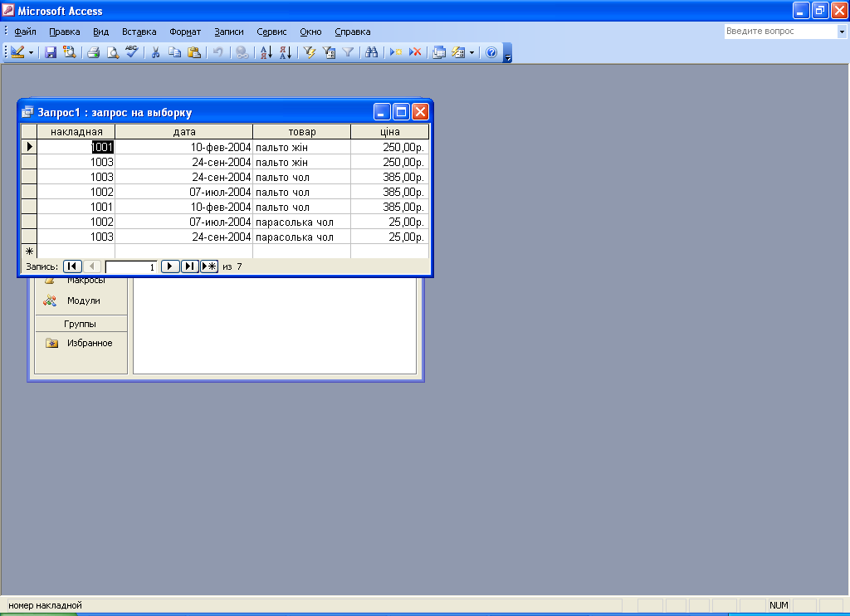Open the Справка menu

point(352,32)
